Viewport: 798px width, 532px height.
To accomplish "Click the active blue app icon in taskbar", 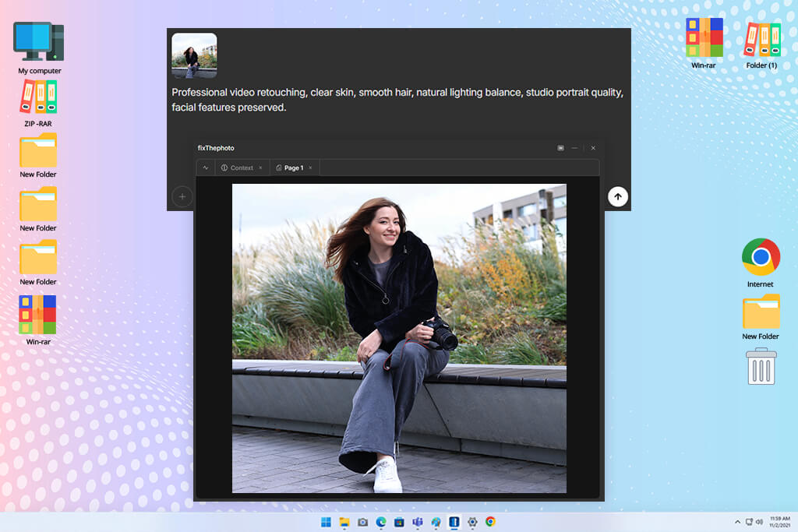I will 454,522.
